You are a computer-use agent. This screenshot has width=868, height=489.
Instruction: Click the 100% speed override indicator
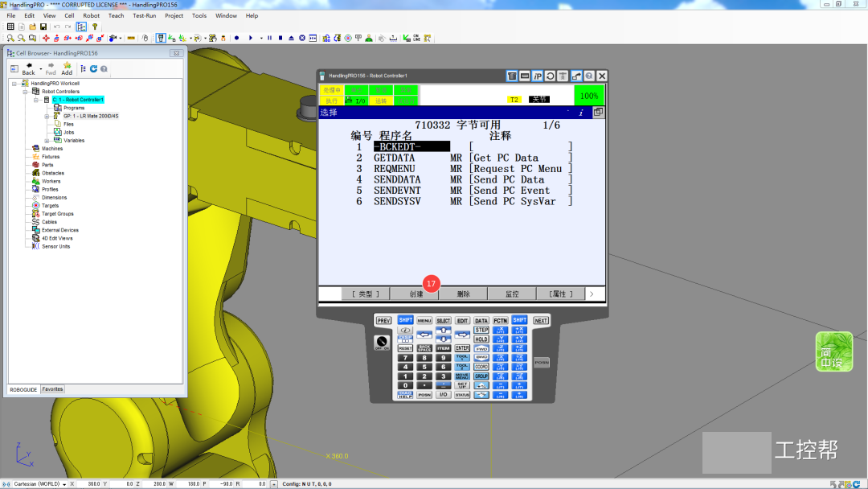coord(589,95)
